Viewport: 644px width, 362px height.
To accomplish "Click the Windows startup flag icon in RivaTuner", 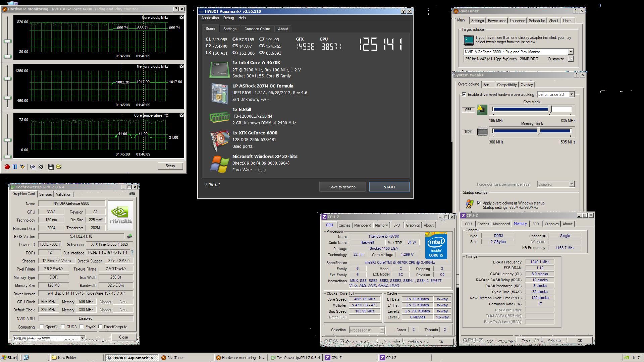I will (x=470, y=203).
